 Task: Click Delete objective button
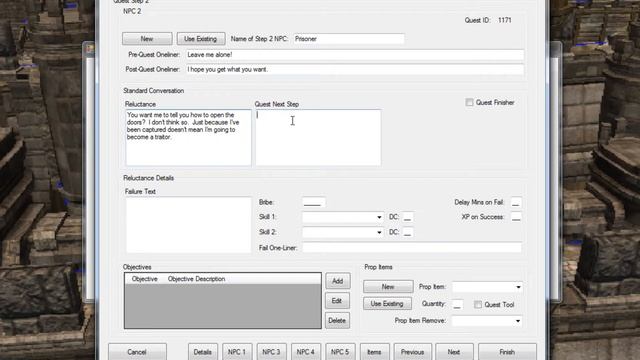tap(338, 320)
